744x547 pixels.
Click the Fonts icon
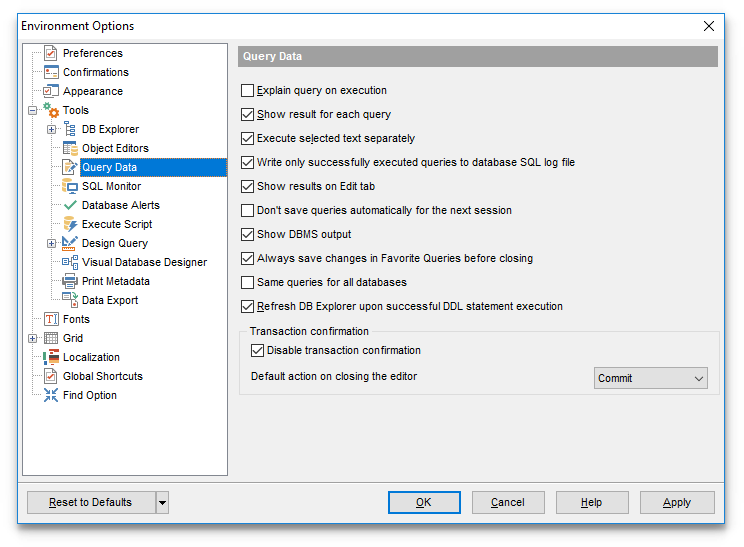tap(51, 319)
